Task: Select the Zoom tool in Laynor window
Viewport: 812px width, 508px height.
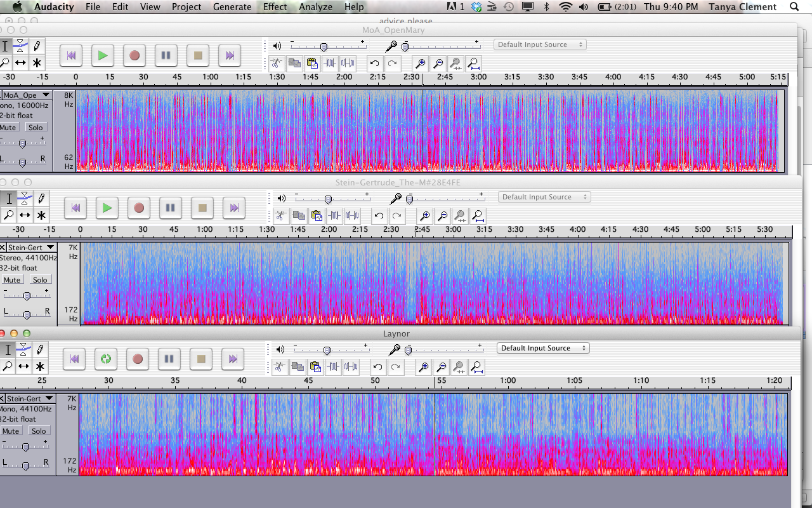Action: [x=8, y=366]
